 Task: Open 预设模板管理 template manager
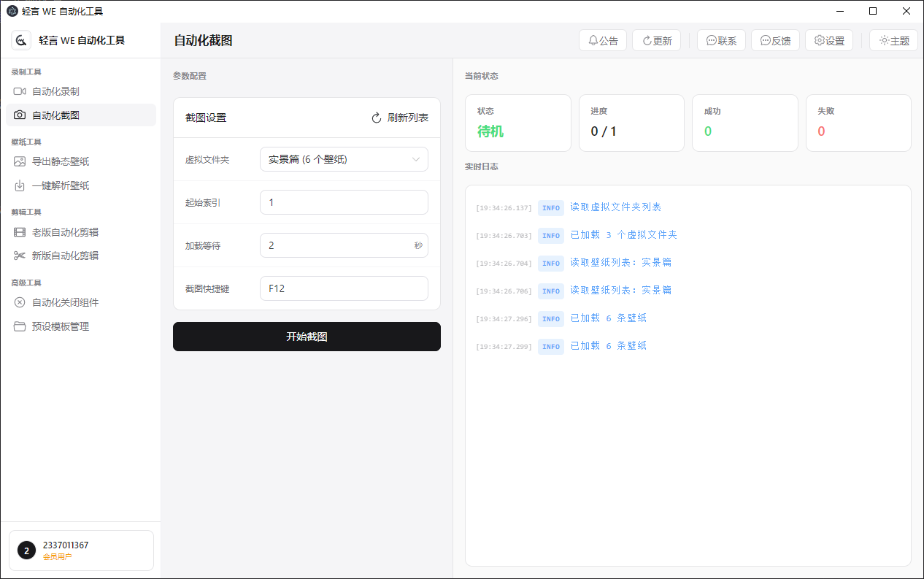pos(62,326)
